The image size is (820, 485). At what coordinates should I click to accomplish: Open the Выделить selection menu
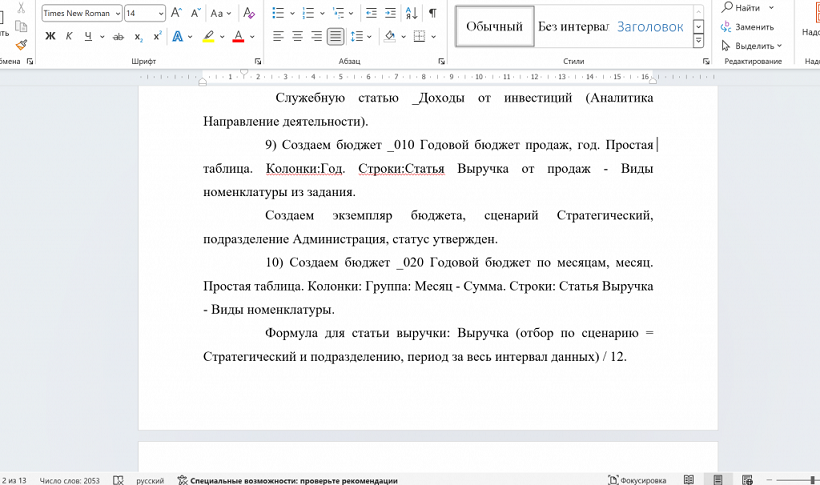753,46
